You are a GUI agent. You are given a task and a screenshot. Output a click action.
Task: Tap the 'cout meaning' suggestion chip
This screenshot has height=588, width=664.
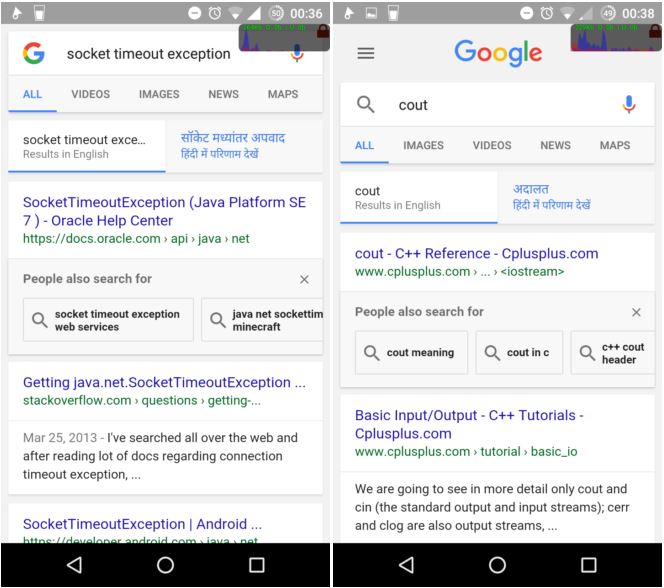[410, 353]
